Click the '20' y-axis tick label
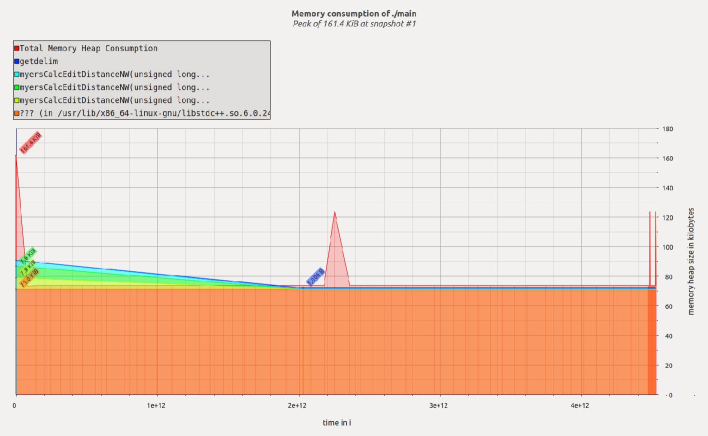The image size is (708, 436). pos(670,366)
